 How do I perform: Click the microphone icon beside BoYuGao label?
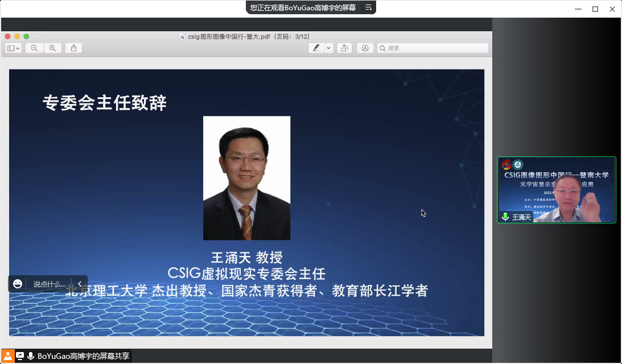[31, 356]
